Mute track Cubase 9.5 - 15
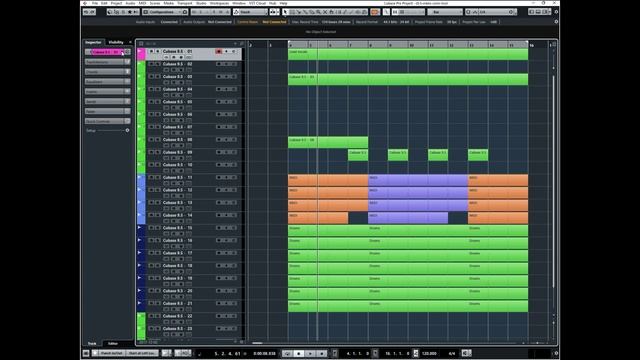Viewport: 640px width, 360px height. (x=151, y=228)
